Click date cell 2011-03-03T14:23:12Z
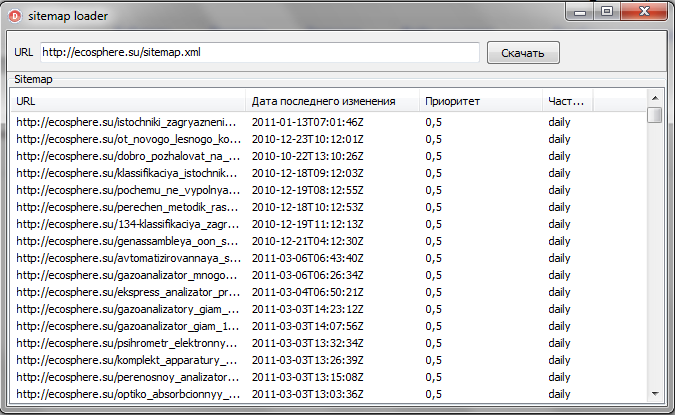The height and width of the screenshot is (415, 675). pos(307,309)
